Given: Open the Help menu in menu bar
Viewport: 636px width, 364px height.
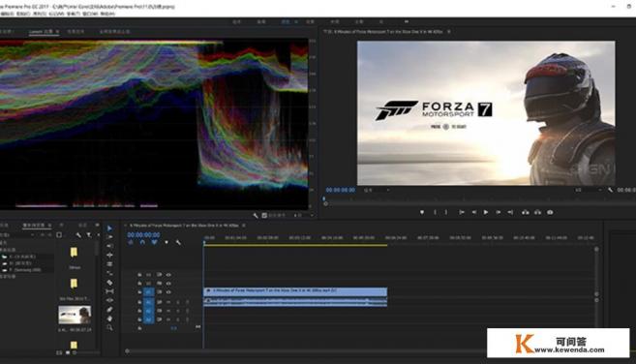Looking at the screenshot, I should point(107,14).
